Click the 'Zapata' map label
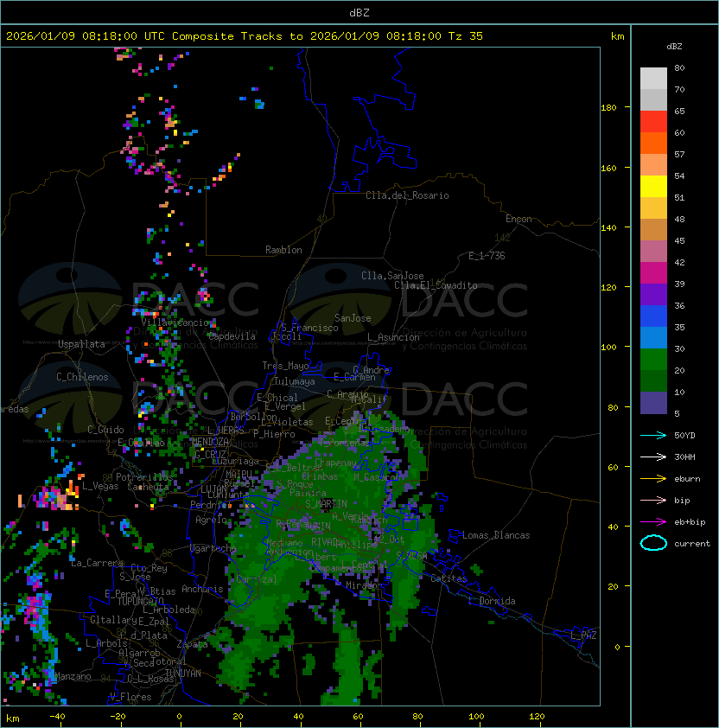This screenshot has width=719, height=728. click(192, 644)
